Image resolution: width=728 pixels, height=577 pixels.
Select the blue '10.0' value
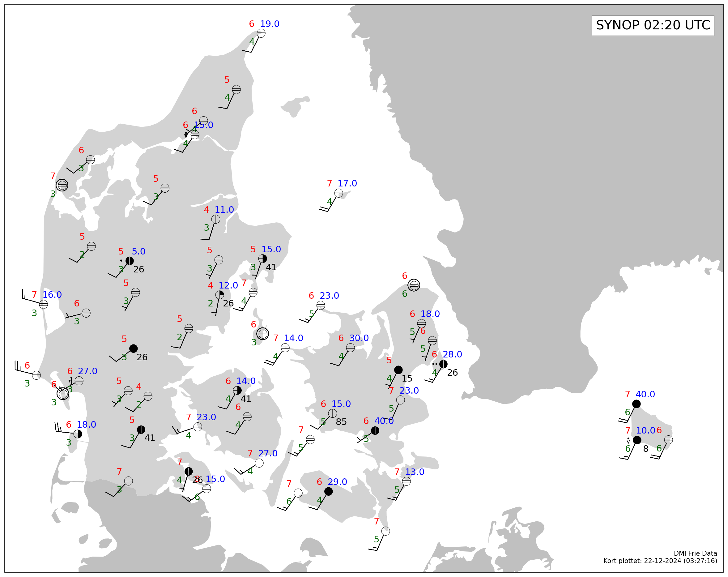pos(645,431)
